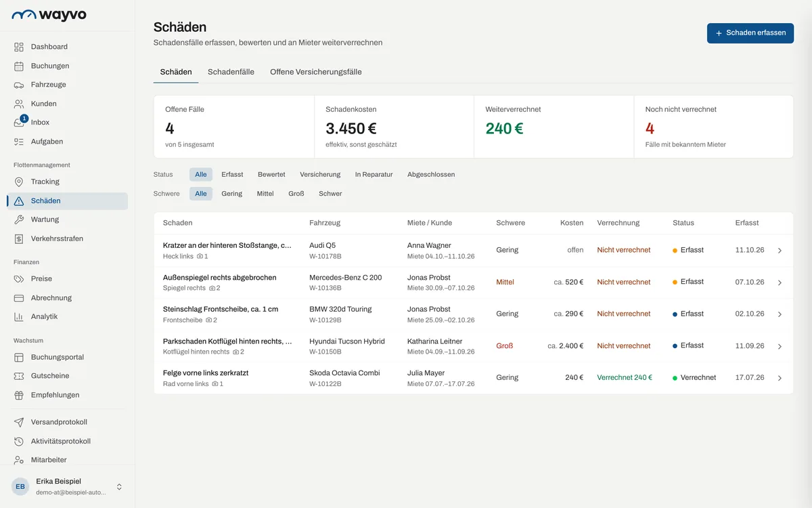The width and height of the screenshot is (812, 508).
Task: Click the Kosten column header
Action: tap(572, 223)
